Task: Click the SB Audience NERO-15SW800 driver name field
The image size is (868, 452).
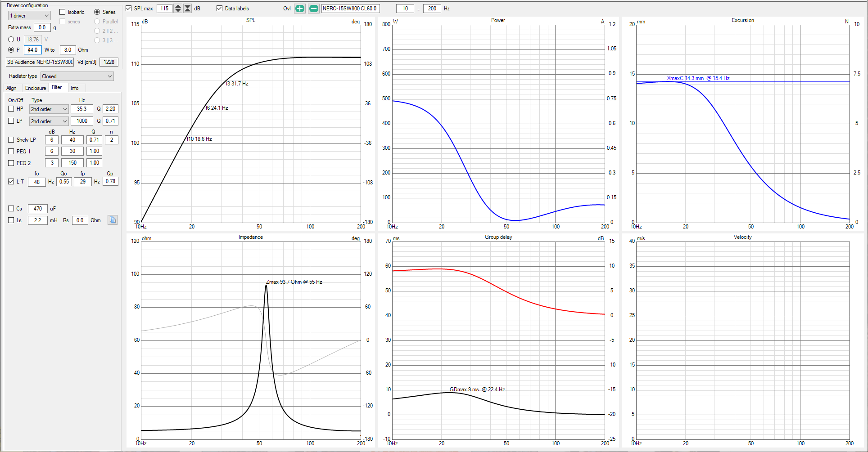Action: [40, 62]
